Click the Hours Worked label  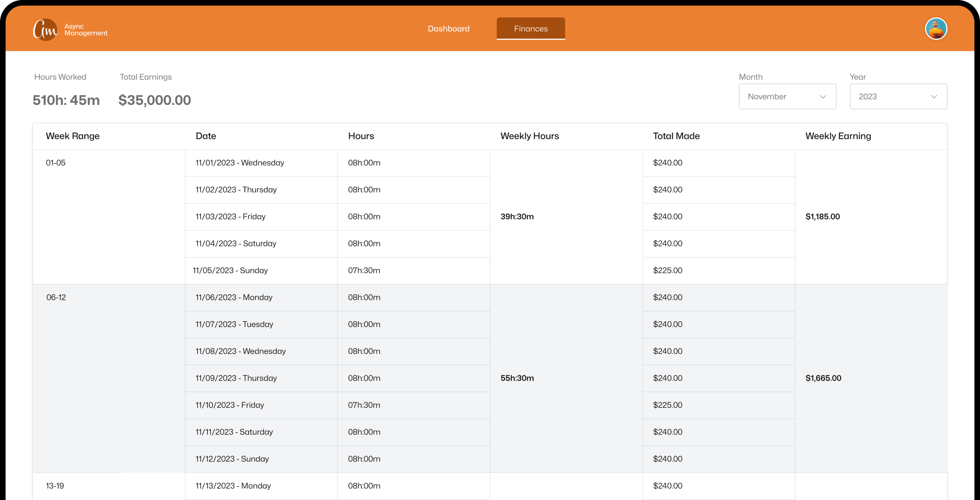click(60, 77)
